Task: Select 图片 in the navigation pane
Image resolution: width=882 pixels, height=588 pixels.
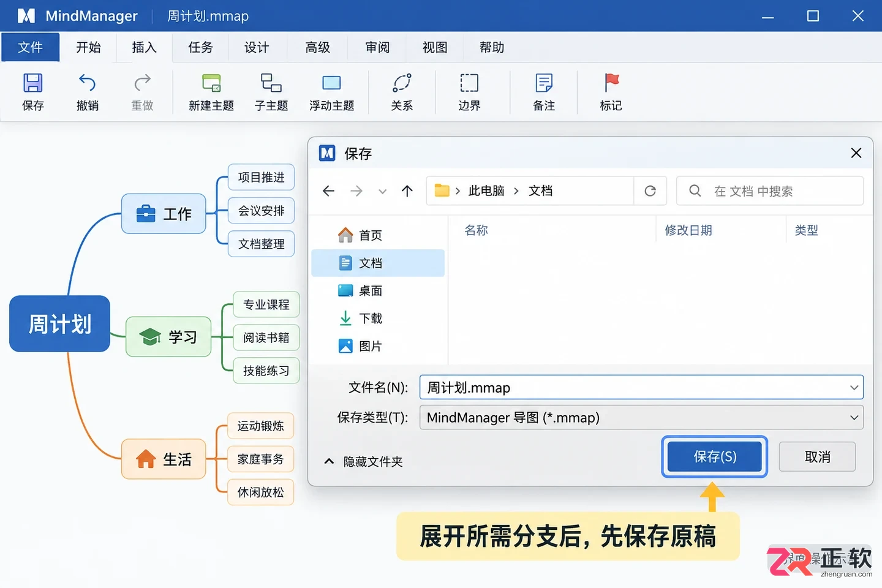Action: [378, 346]
